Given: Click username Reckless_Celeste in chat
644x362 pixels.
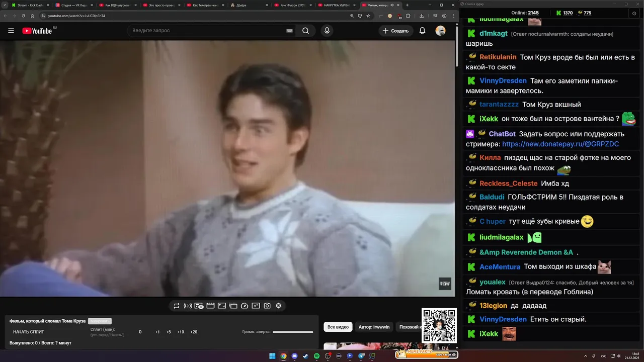Looking at the screenshot, I should (508, 184).
